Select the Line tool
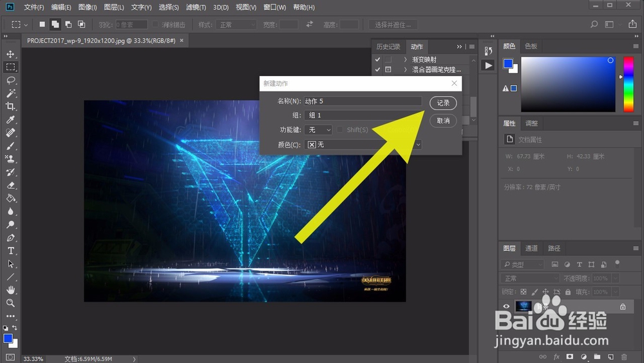The image size is (644, 363). pos(11,277)
